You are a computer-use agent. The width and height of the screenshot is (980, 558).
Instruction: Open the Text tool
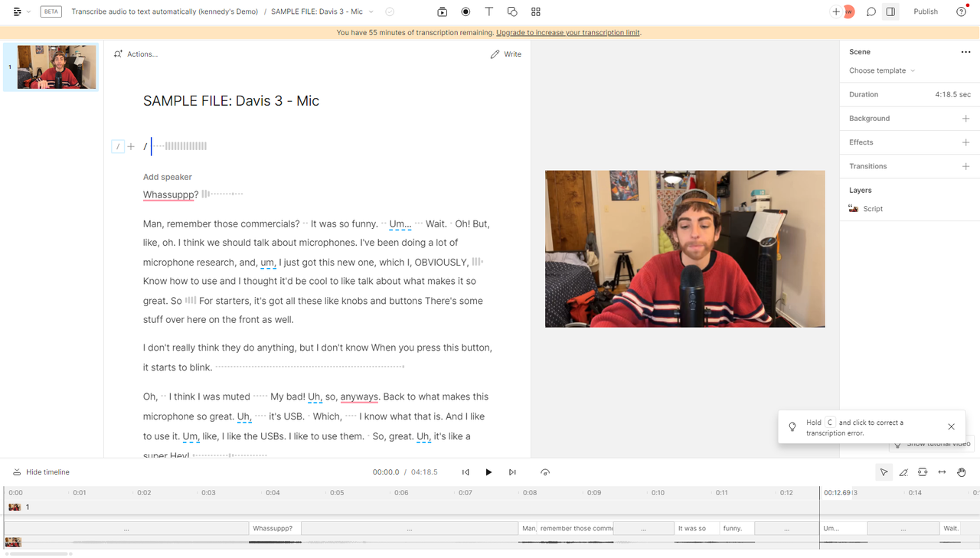(488, 11)
